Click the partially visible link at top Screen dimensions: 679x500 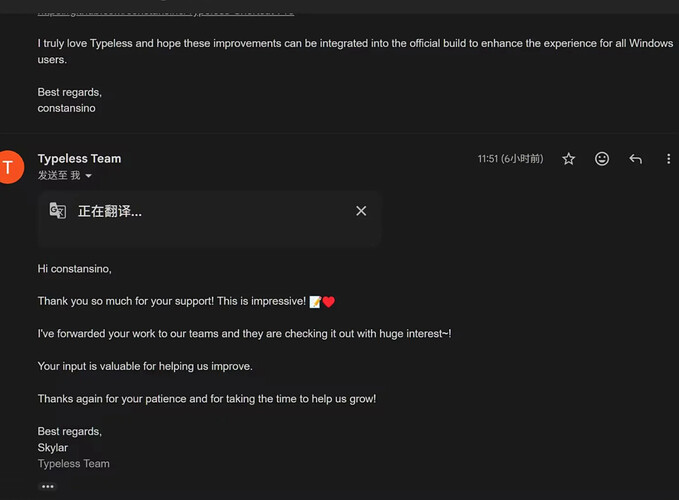165,11
